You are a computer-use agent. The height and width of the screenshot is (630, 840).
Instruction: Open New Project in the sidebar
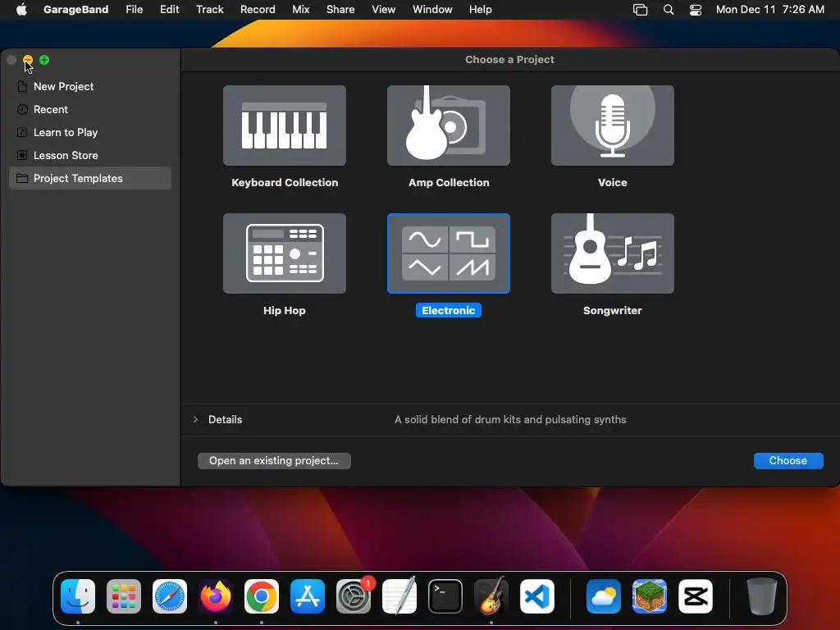pos(90,86)
